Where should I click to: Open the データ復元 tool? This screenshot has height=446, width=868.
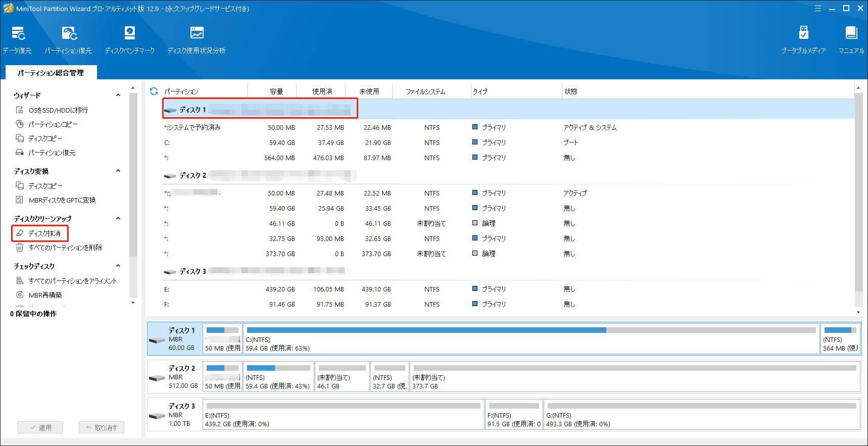18,40
